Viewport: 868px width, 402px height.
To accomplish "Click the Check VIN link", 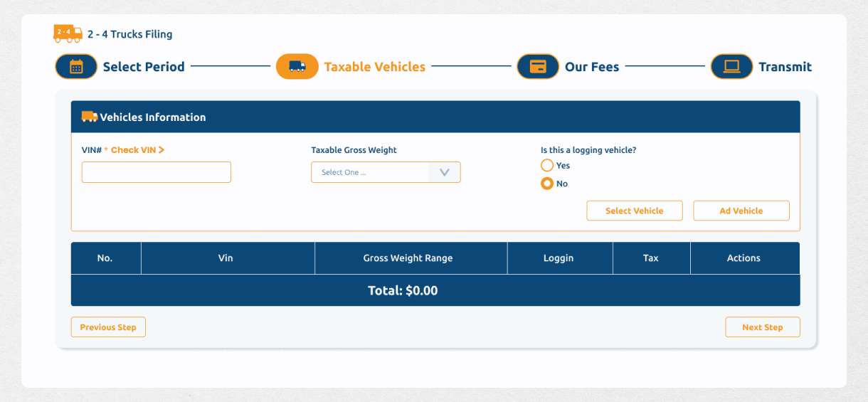I will pos(133,150).
